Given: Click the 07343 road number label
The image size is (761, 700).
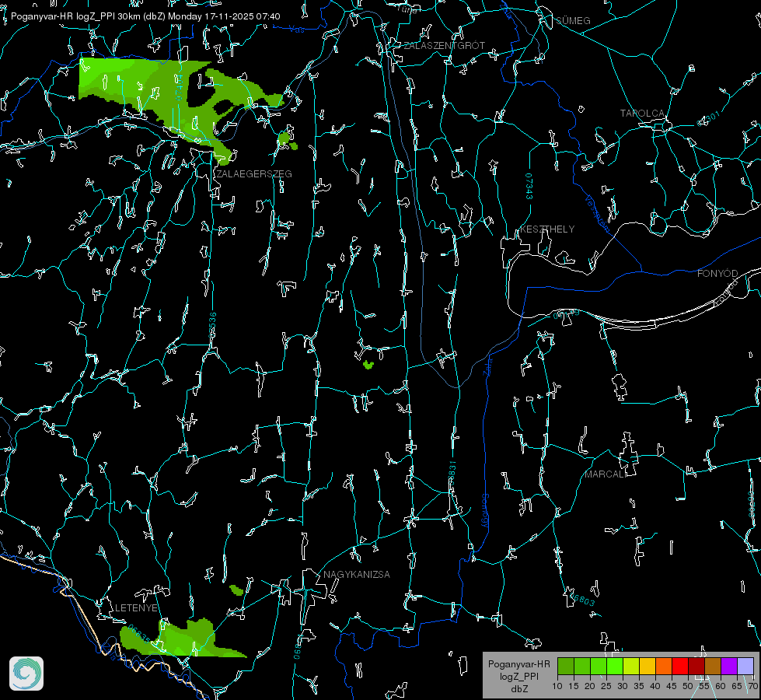Looking at the screenshot, I should coord(529,187).
